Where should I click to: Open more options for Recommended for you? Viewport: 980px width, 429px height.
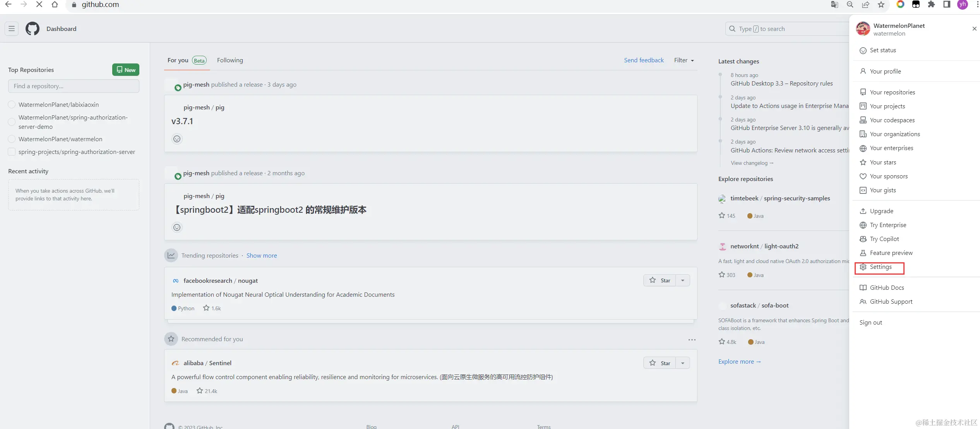692,340
